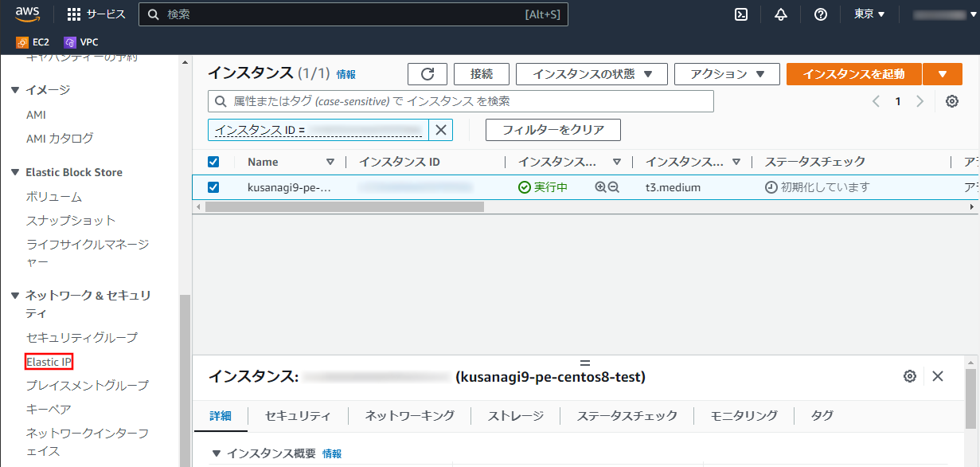Open Elastic IP in sidebar

[x=49, y=362]
